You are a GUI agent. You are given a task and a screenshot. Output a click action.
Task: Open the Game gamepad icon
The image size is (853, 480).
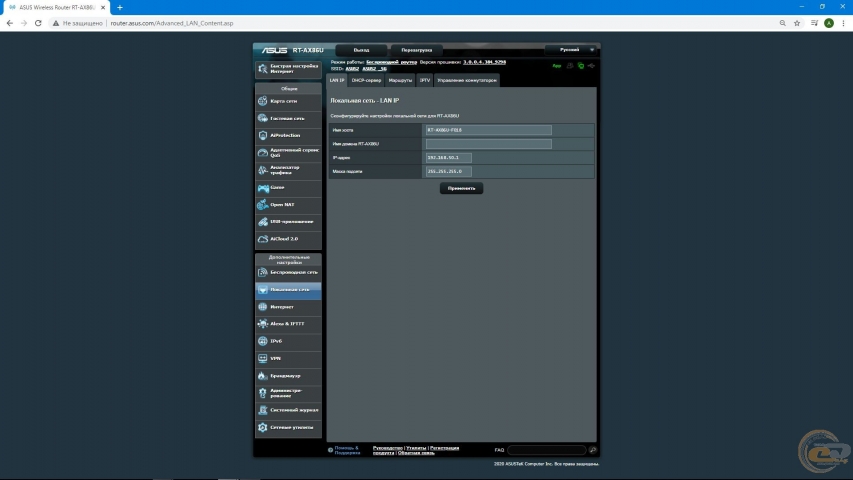click(263, 188)
